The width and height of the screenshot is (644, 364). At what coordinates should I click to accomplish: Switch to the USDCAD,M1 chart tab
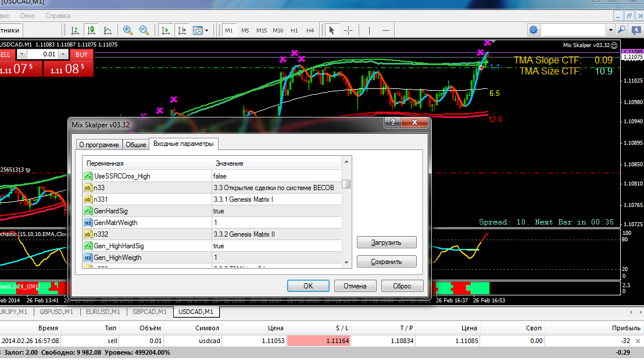point(196,312)
